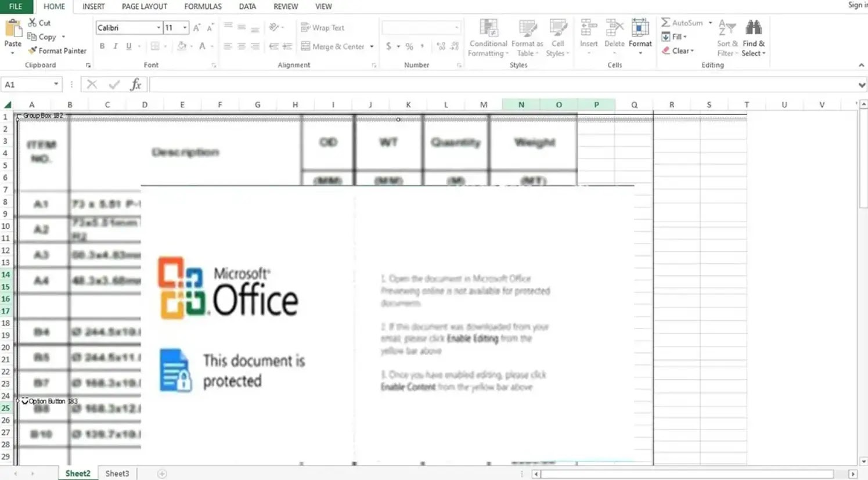This screenshot has height=480, width=868.
Task: Open the Format cells menu
Action: tap(640, 37)
